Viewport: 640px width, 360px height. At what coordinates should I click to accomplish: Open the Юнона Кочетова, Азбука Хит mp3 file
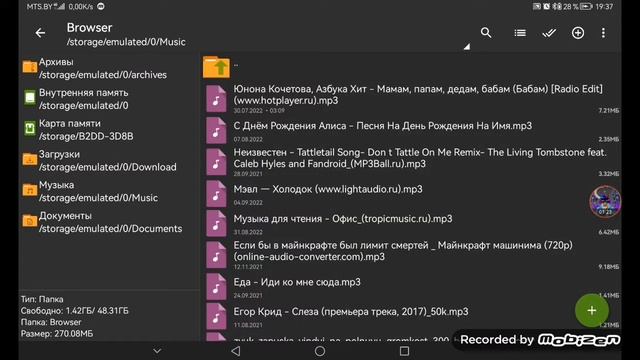[x=411, y=99]
